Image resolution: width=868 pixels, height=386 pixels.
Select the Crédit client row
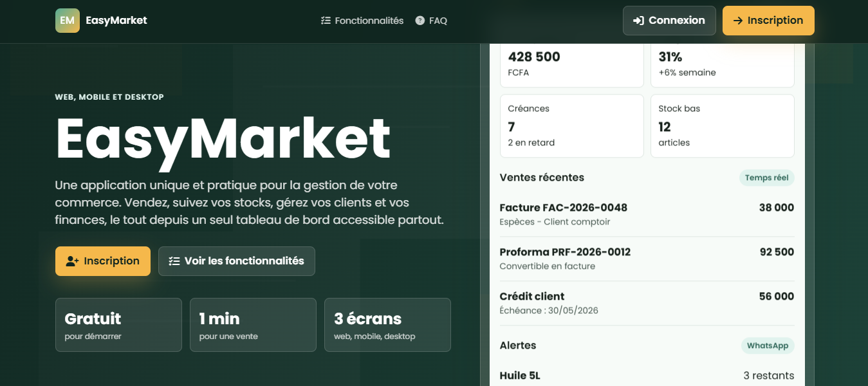(x=647, y=303)
